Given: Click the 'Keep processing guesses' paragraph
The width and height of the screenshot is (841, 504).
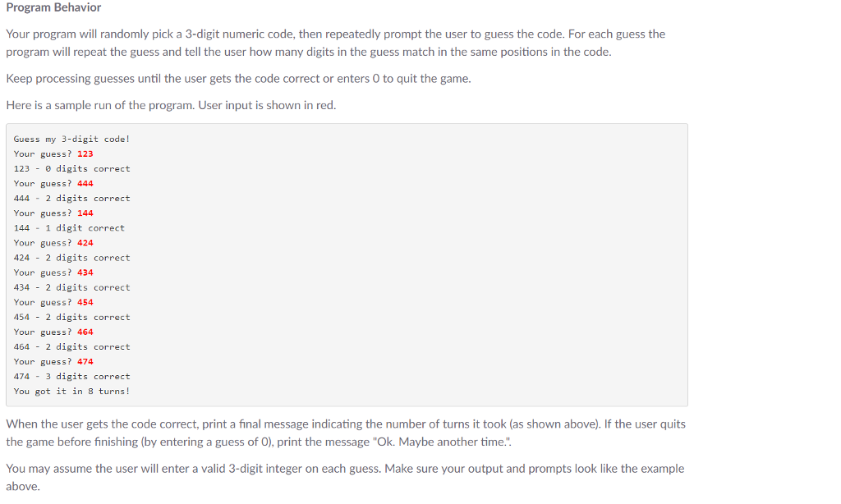Looking at the screenshot, I should (239, 79).
